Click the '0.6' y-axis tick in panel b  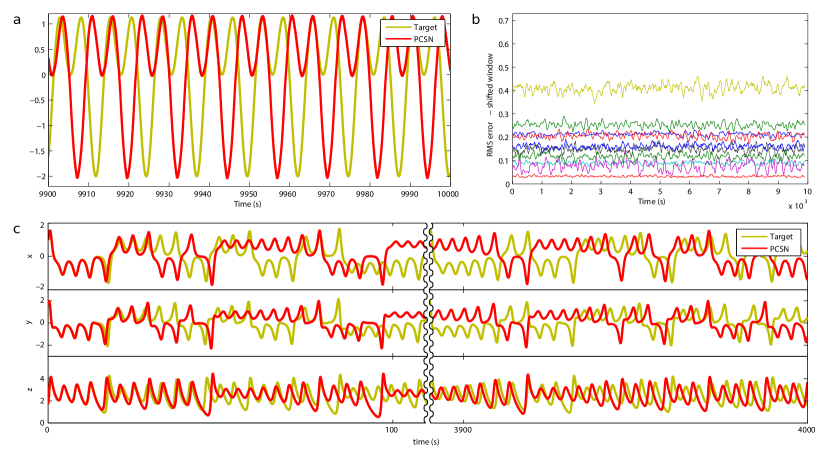[x=503, y=44]
